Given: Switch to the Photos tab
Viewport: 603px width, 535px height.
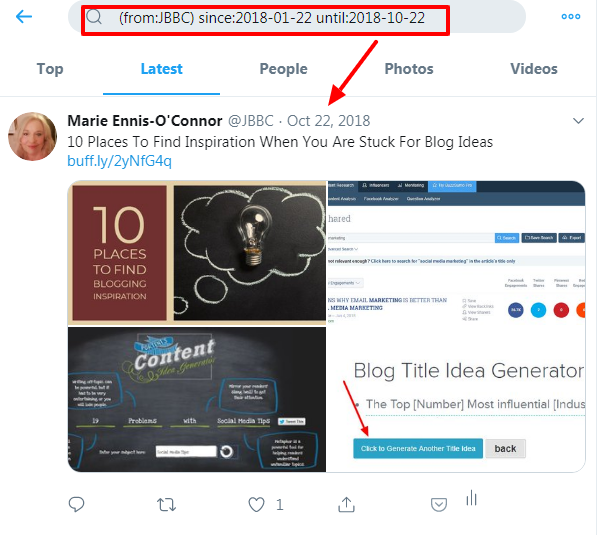Looking at the screenshot, I should [x=409, y=69].
